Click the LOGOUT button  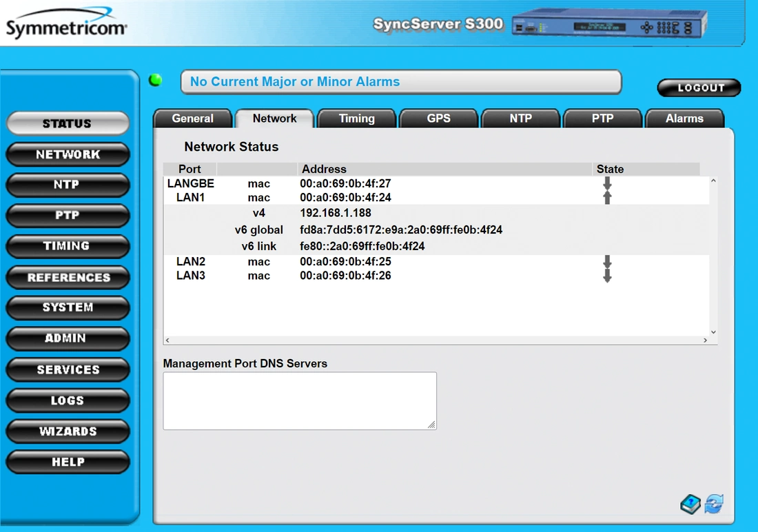(x=699, y=88)
